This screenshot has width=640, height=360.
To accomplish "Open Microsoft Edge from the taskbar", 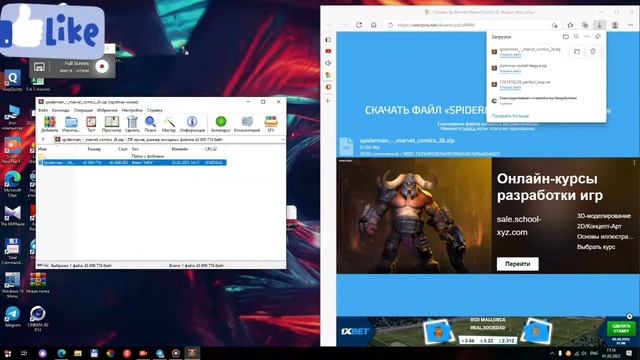I will point(62,353).
